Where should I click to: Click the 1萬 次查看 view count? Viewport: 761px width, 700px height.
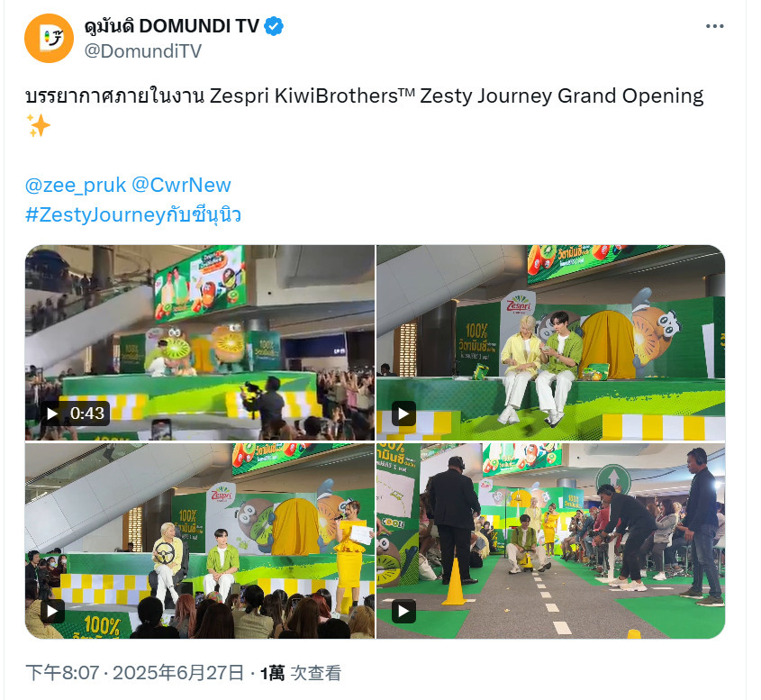tap(301, 673)
